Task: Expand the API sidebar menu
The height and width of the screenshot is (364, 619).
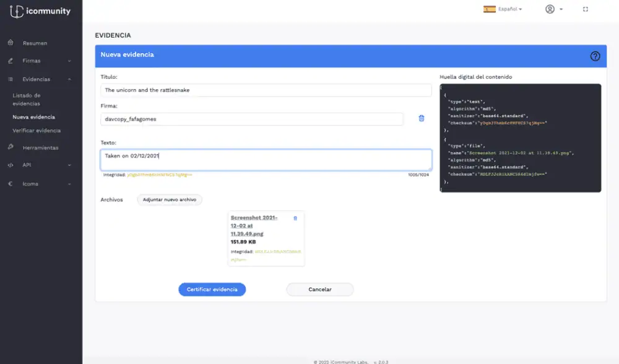Action: [40, 165]
